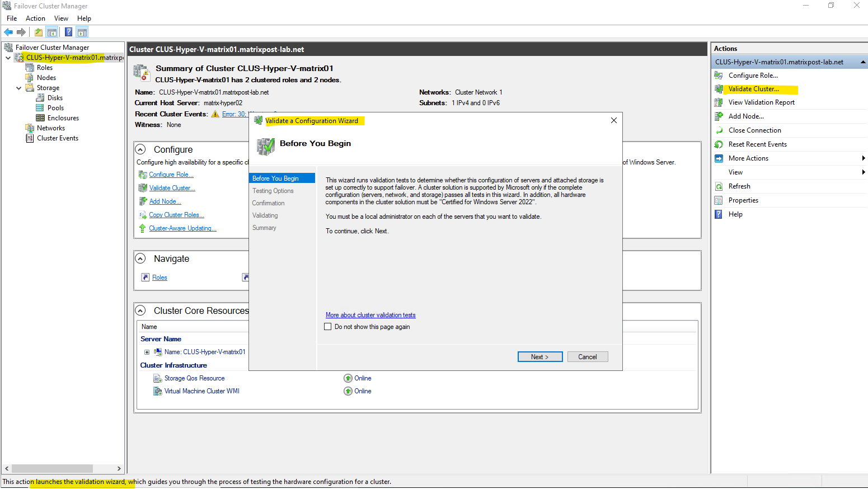Click the left pane horizontal scrollbar

click(x=52, y=468)
